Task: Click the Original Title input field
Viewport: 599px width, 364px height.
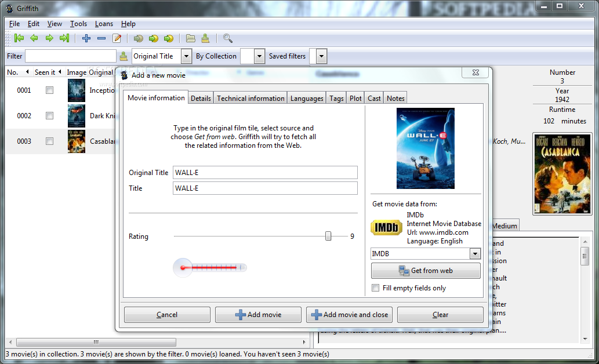Action: (265, 172)
